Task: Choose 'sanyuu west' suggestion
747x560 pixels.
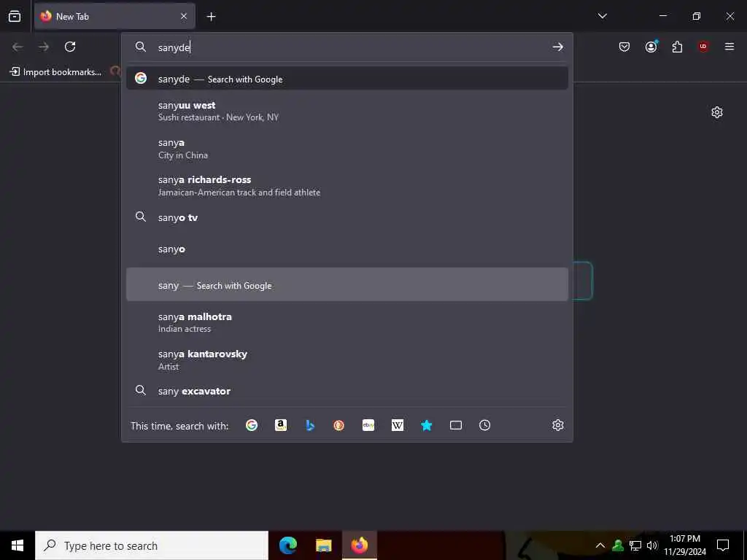Action: [x=347, y=111]
